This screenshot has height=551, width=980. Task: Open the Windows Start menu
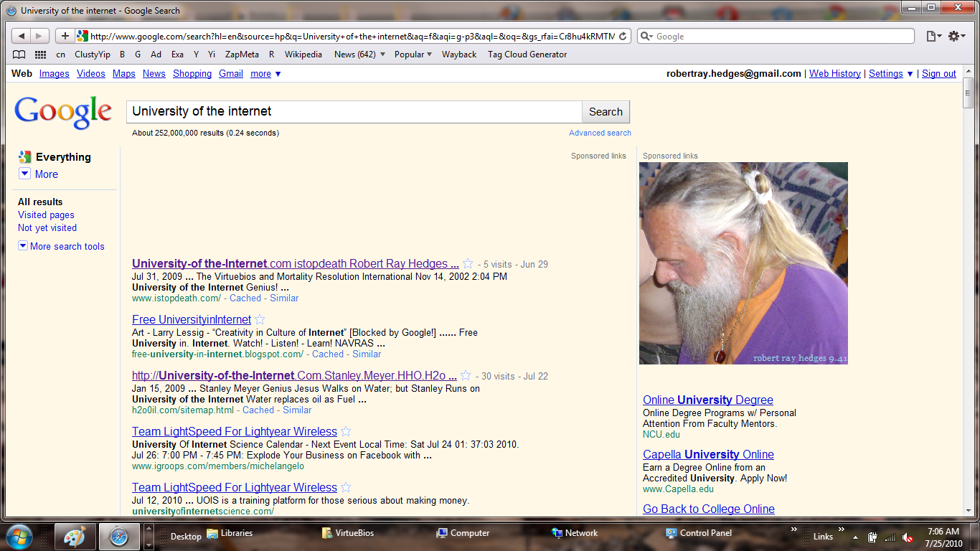pos(19,535)
